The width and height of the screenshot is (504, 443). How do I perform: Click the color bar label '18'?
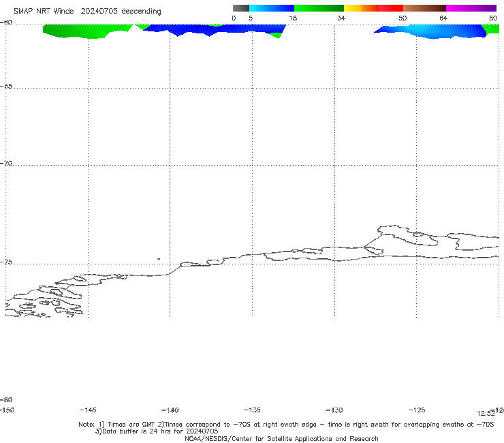point(292,18)
